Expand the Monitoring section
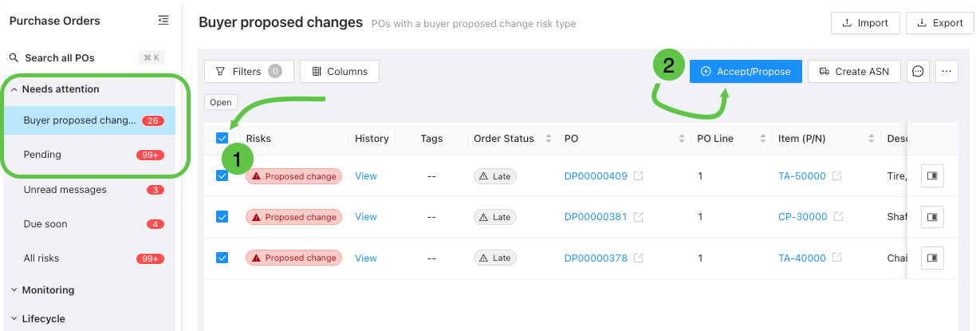Image resolution: width=980 pixels, height=331 pixels. pos(42,290)
